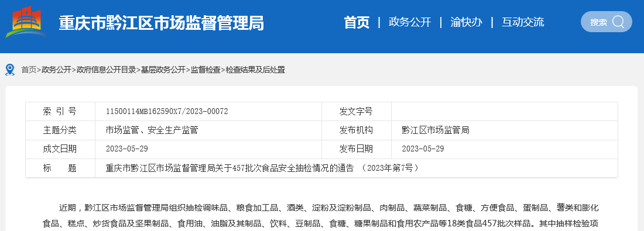644x231 pixels.
Task: Select the 发布日期 value 2023-05-29
Action: point(423,149)
